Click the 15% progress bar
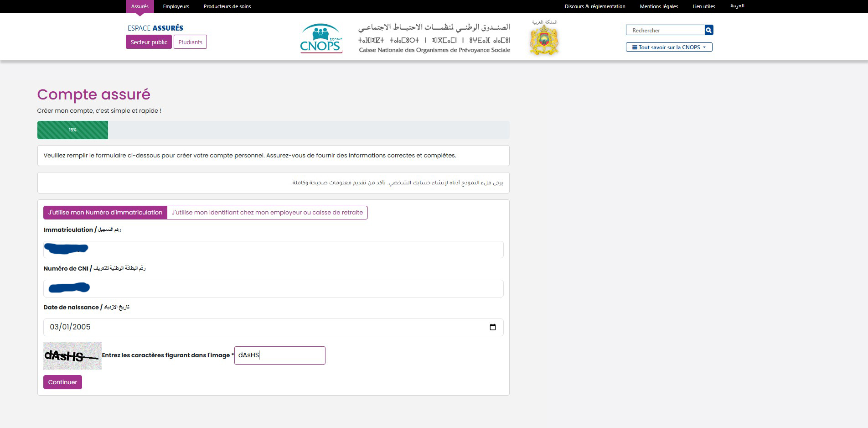868x428 pixels. pos(72,130)
